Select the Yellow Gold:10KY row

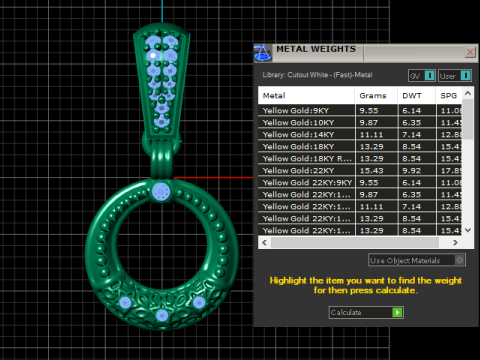pyautogui.click(x=360, y=122)
